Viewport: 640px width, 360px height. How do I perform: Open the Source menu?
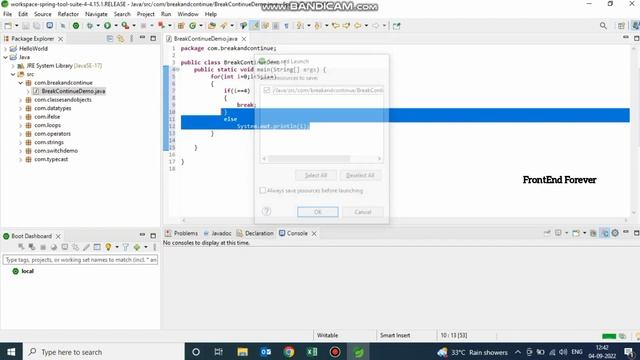click(x=43, y=14)
